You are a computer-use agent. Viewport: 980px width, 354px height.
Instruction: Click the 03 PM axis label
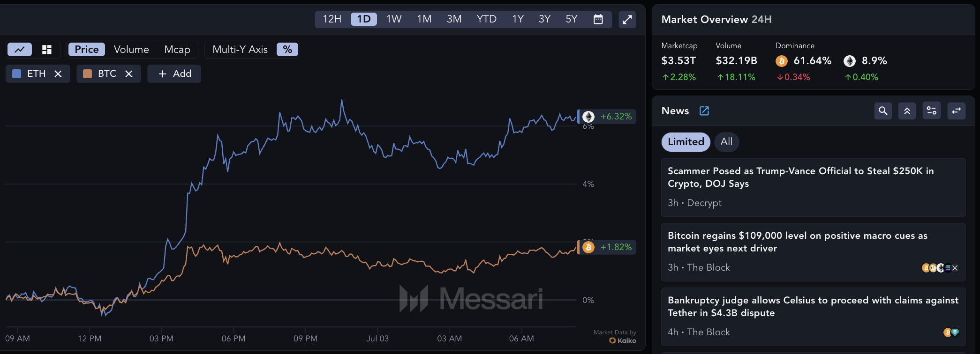(x=161, y=339)
